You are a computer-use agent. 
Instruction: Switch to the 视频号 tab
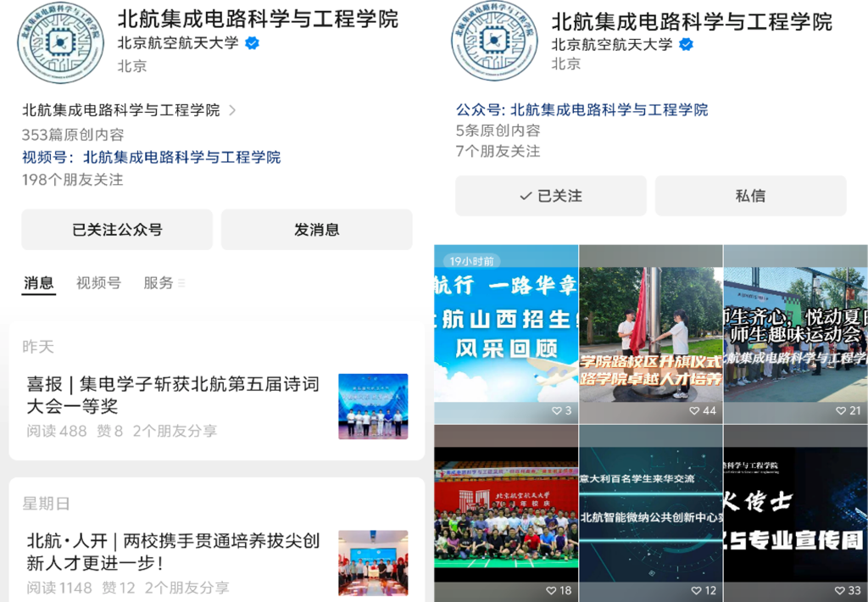(98, 283)
